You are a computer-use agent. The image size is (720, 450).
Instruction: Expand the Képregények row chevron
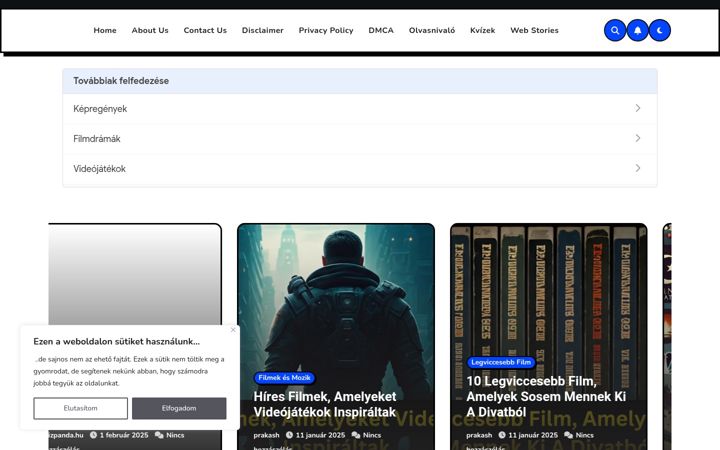click(638, 108)
